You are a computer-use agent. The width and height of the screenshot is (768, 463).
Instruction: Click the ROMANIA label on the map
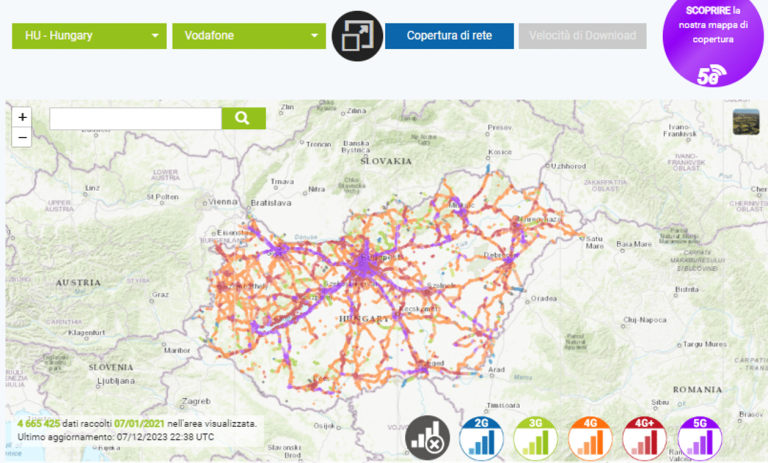697,390
